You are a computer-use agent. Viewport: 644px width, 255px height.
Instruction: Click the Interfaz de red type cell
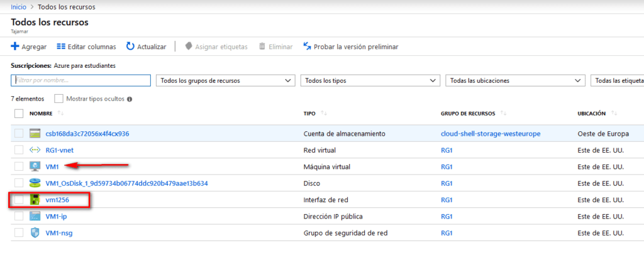(325, 200)
